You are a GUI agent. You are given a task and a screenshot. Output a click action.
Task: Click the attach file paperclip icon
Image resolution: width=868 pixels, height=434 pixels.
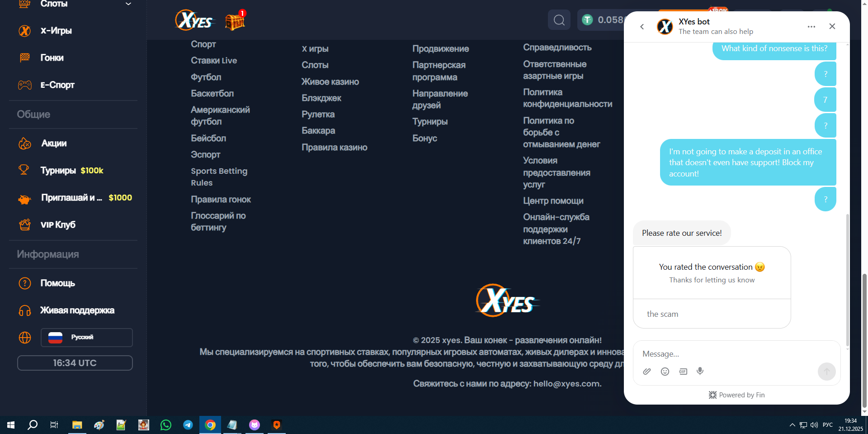pyautogui.click(x=647, y=372)
